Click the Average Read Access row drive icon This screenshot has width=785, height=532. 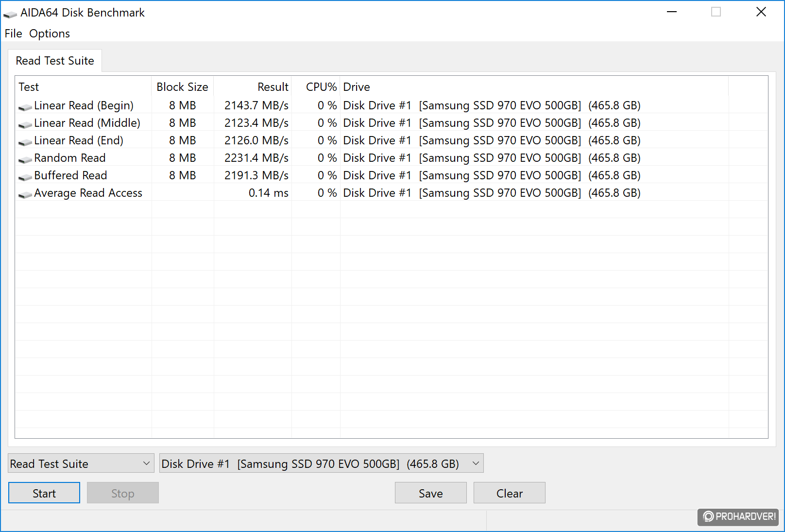25,194
